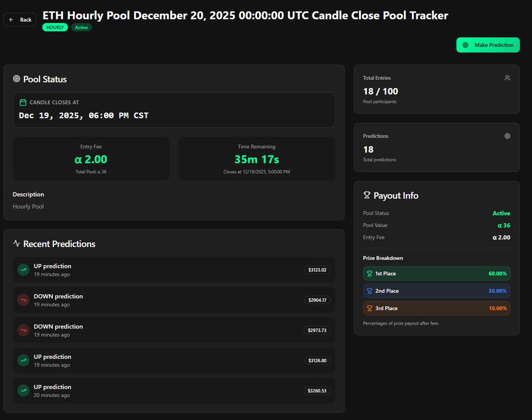
Task: Click up-arrow icon of $3260.53 prediction
Action: tap(23, 390)
